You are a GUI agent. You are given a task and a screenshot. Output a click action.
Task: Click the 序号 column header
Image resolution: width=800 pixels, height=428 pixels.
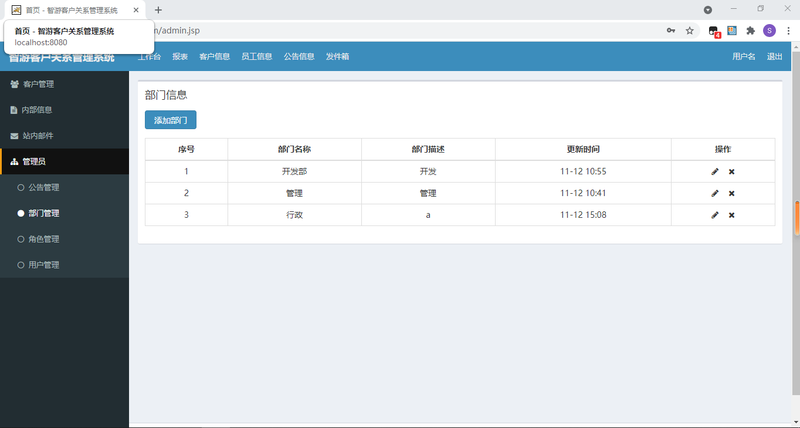(186, 149)
